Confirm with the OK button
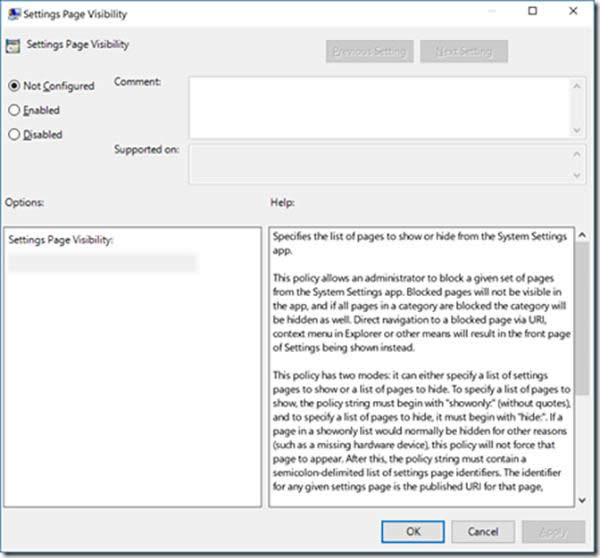This screenshot has width=600, height=558. [412, 531]
